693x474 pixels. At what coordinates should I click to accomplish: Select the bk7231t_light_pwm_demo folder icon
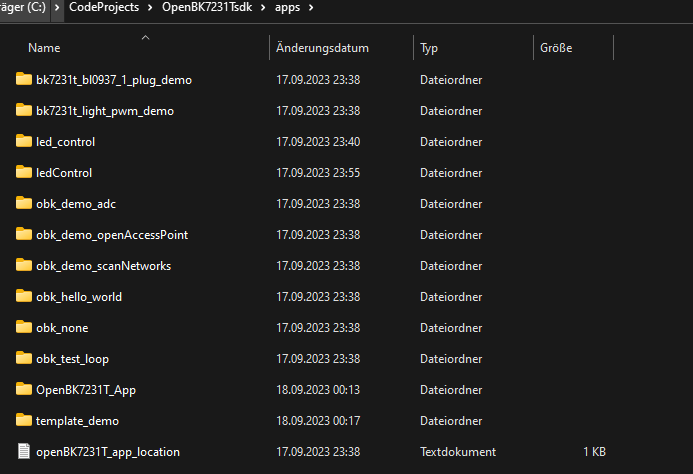(24, 110)
